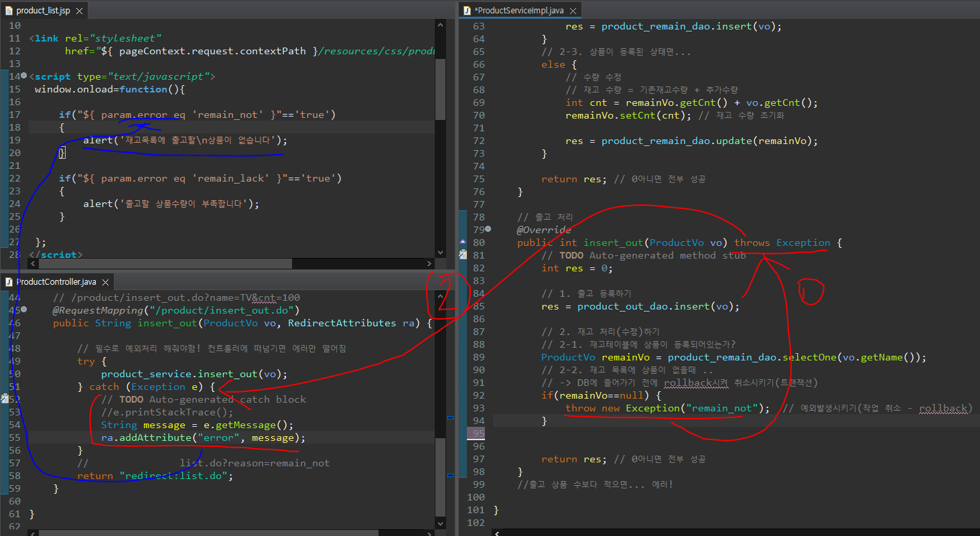Image resolution: width=980 pixels, height=536 pixels.
Task: Click 'if(remainVo==null) {' line
Action: [x=601, y=395]
